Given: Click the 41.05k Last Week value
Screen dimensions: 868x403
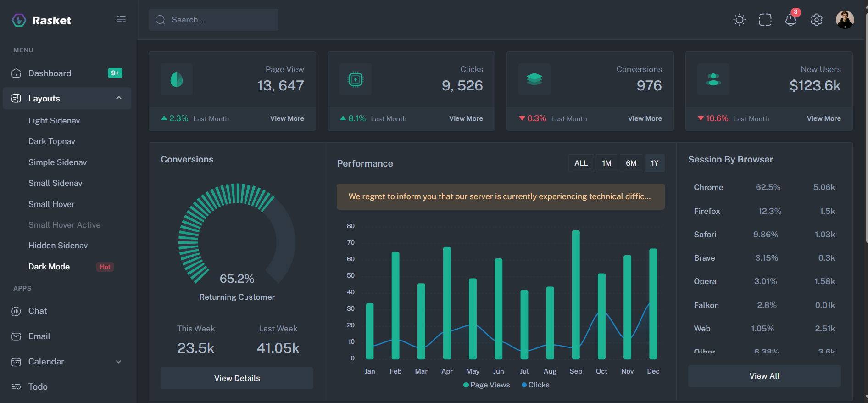Looking at the screenshot, I should coord(278,348).
